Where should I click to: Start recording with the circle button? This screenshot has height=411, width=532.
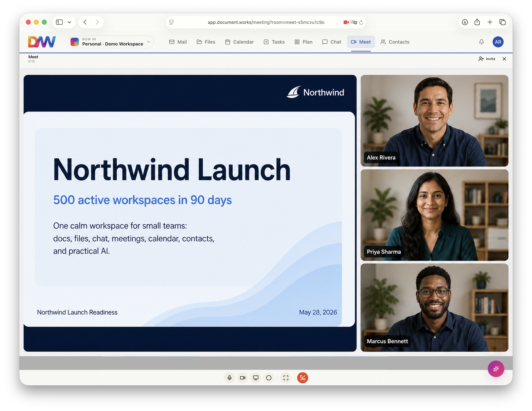click(x=269, y=378)
